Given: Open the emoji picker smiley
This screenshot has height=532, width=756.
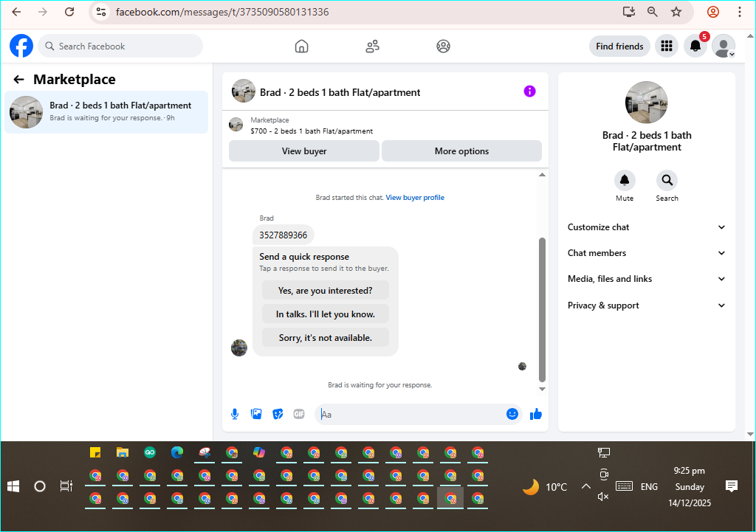Looking at the screenshot, I should (512, 414).
